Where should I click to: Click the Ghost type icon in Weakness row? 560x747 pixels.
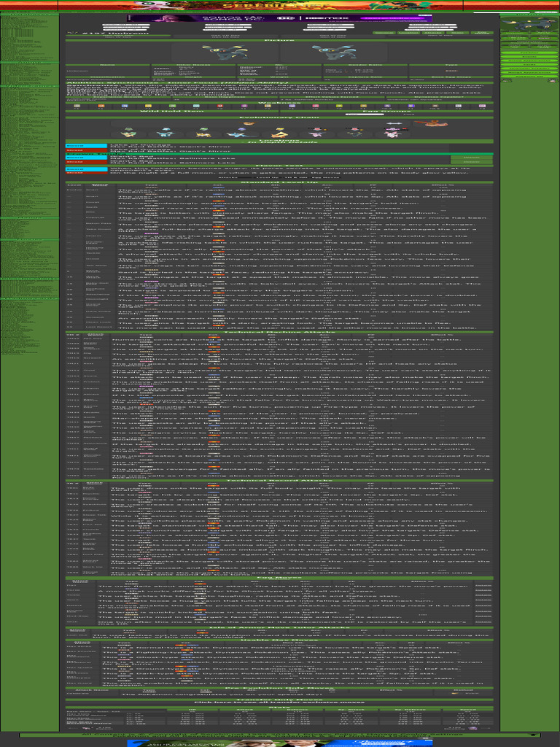[386, 106]
